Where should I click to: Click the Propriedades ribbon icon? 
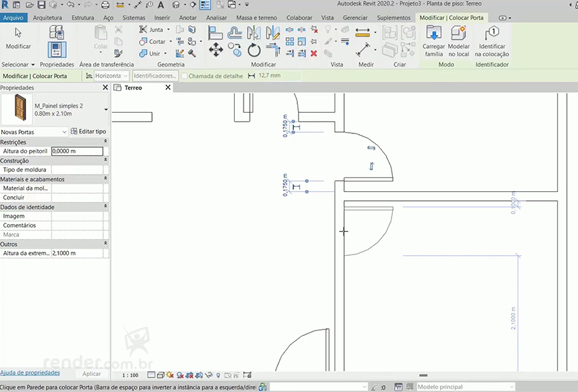coord(56,50)
